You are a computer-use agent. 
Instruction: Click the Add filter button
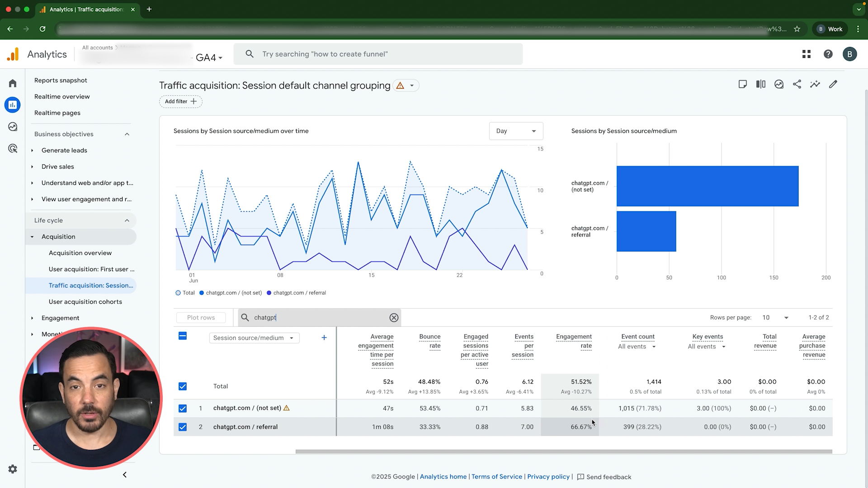180,102
